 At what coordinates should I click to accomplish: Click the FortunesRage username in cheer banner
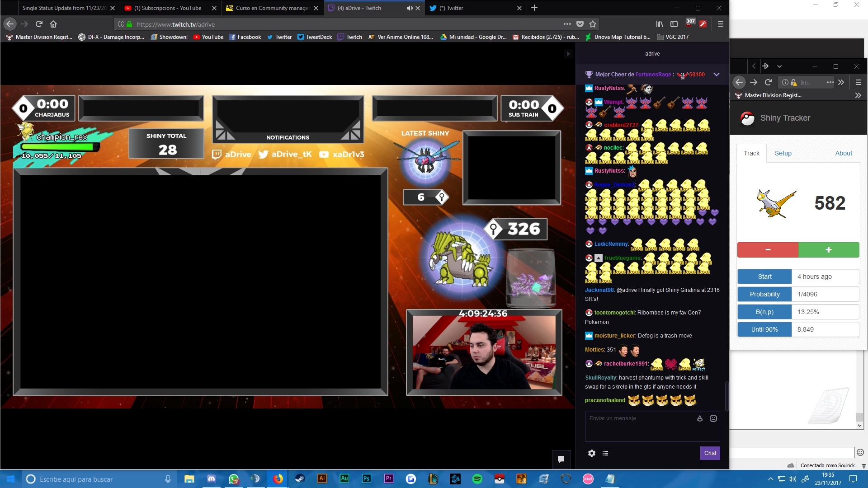653,75
